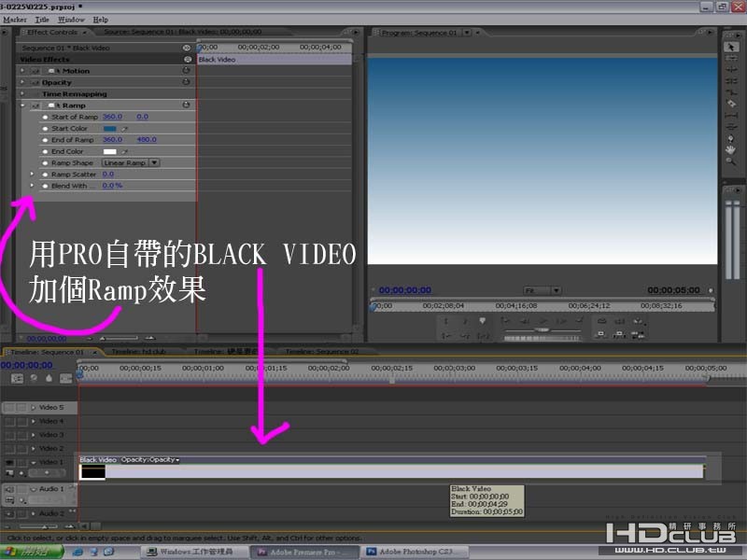Pick Start Color with eyedropper
The height and width of the screenshot is (560, 747).
click(x=125, y=129)
